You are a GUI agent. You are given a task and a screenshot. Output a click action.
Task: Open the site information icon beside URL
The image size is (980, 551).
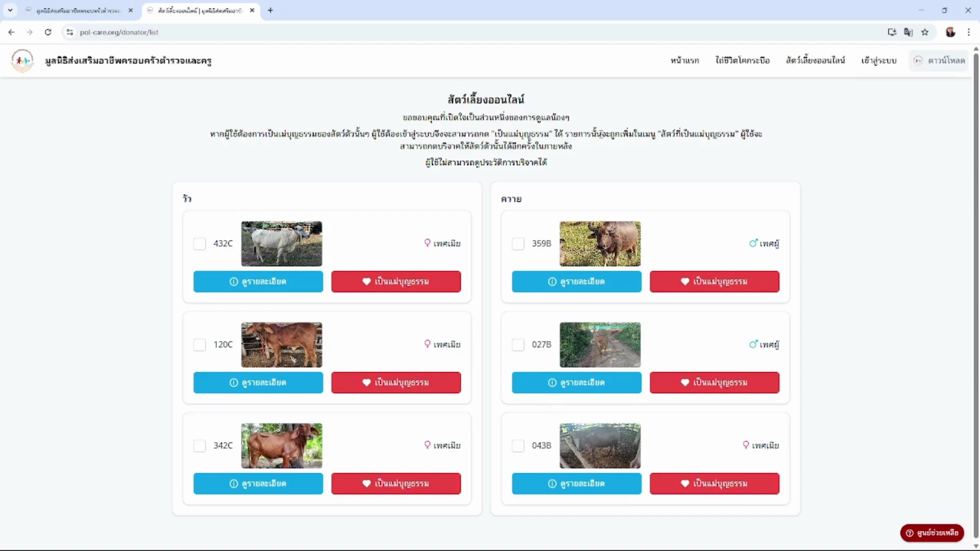click(70, 32)
